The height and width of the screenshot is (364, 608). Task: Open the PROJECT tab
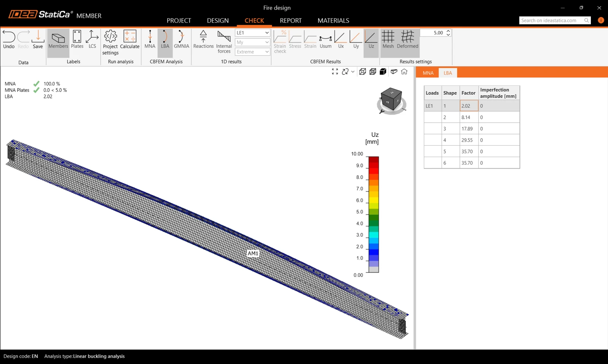[x=179, y=20]
